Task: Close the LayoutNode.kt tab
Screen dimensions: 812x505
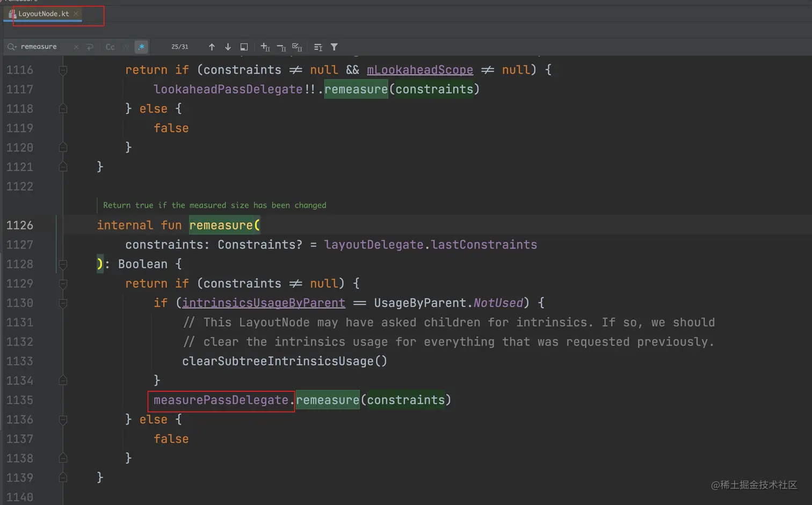Action: [76, 14]
